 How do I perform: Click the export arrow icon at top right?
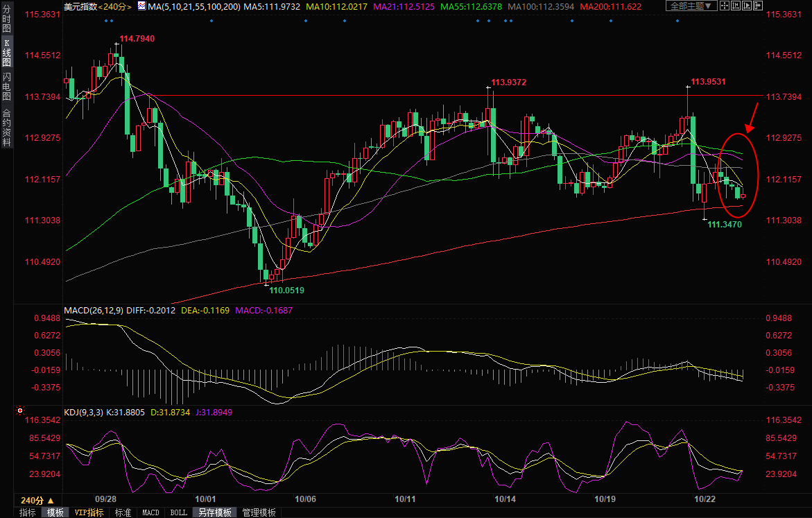coord(757,6)
